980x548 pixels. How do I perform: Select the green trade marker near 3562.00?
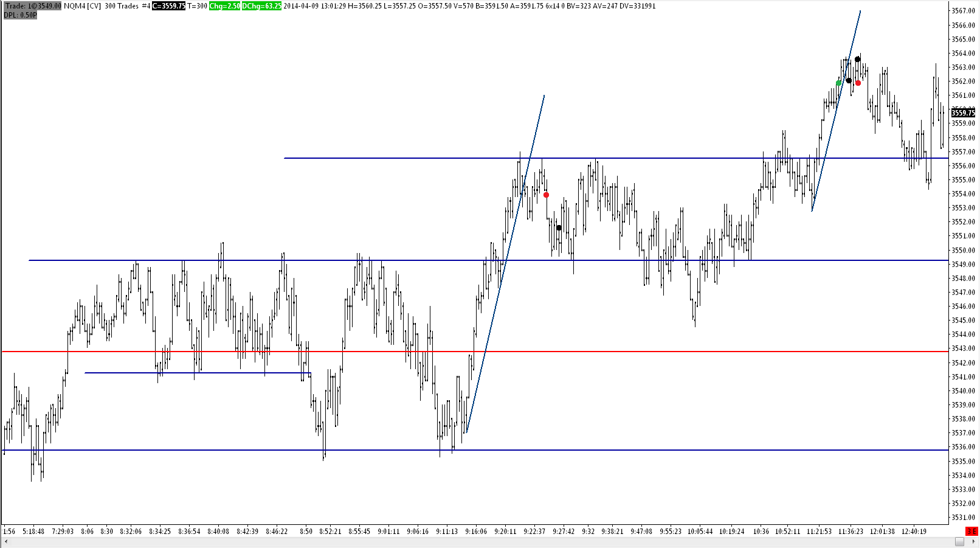pyautogui.click(x=839, y=83)
